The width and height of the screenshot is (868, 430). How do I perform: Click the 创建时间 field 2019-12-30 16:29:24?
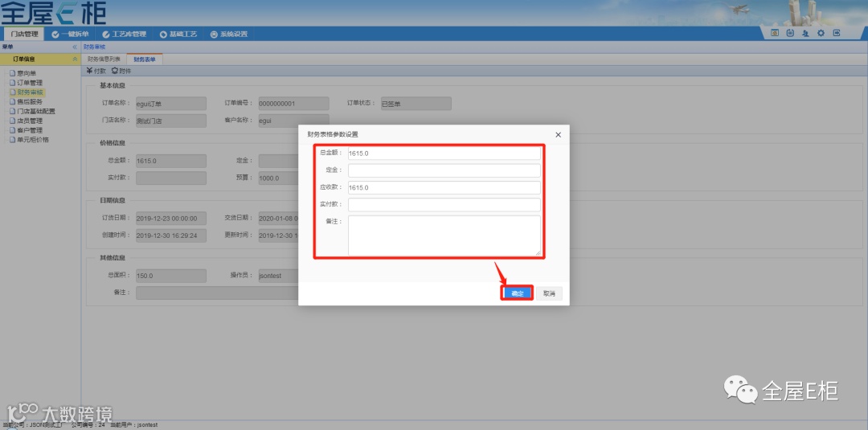[x=171, y=235]
